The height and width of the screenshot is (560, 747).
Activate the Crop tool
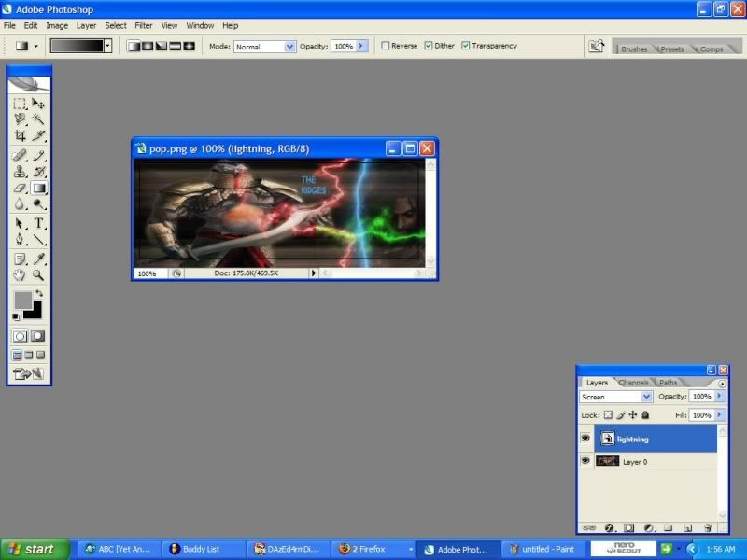(x=20, y=135)
